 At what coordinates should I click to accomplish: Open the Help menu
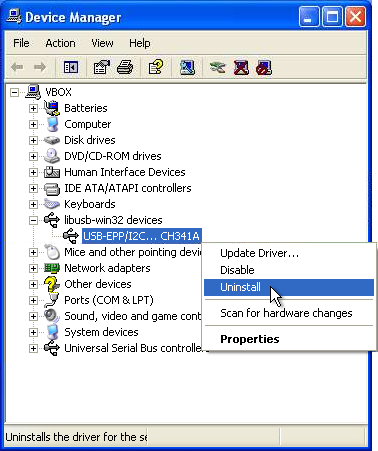(x=139, y=43)
